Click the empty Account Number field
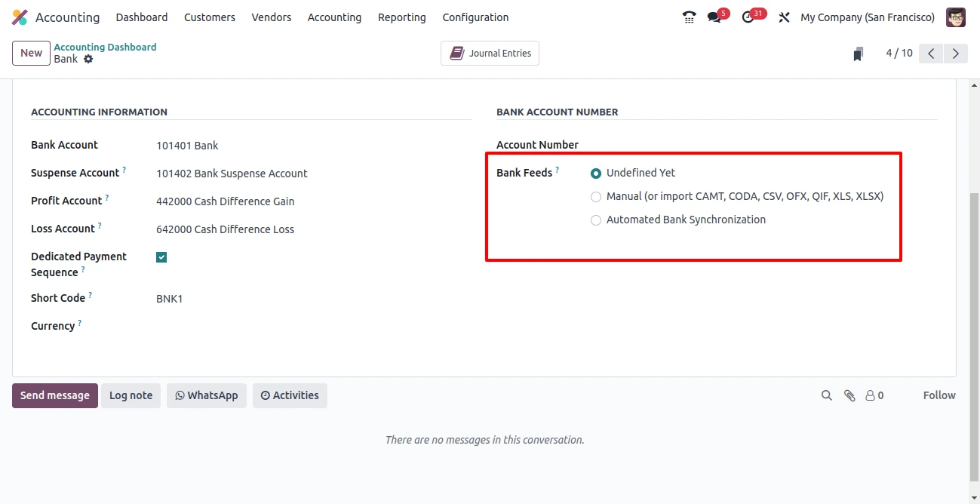Viewport: 980px width, 504px height. [x=763, y=145]
